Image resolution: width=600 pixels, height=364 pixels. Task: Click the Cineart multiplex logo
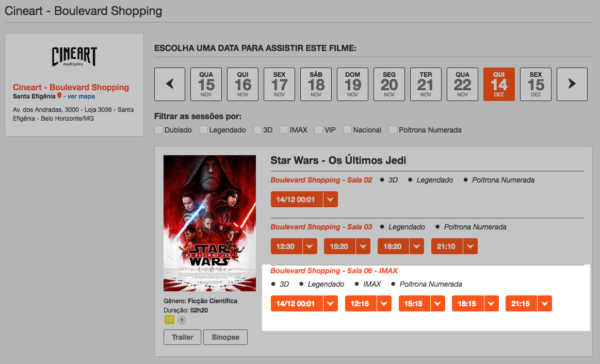pyautogui.click(x=74, y=57)
